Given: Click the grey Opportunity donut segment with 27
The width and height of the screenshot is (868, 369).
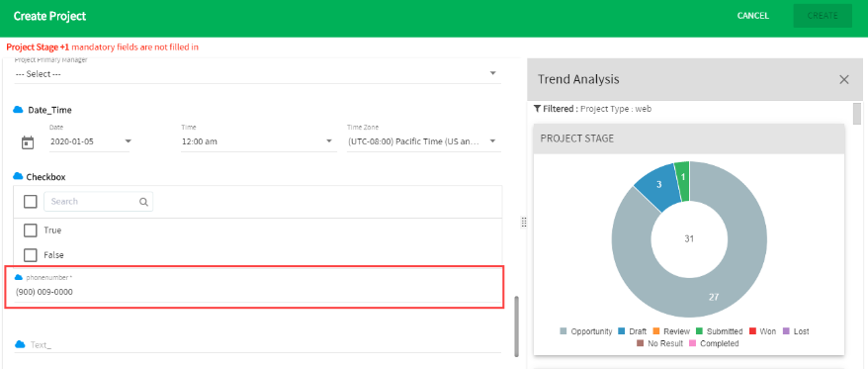Looking at the screenshot, I should click(714, 297).
